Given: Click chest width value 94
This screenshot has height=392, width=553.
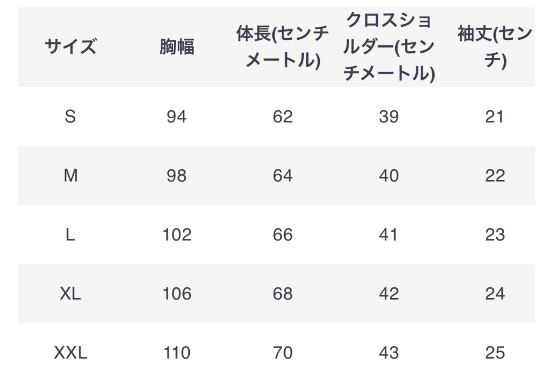Looking at the screenshot, I should [x=177, y=117].
